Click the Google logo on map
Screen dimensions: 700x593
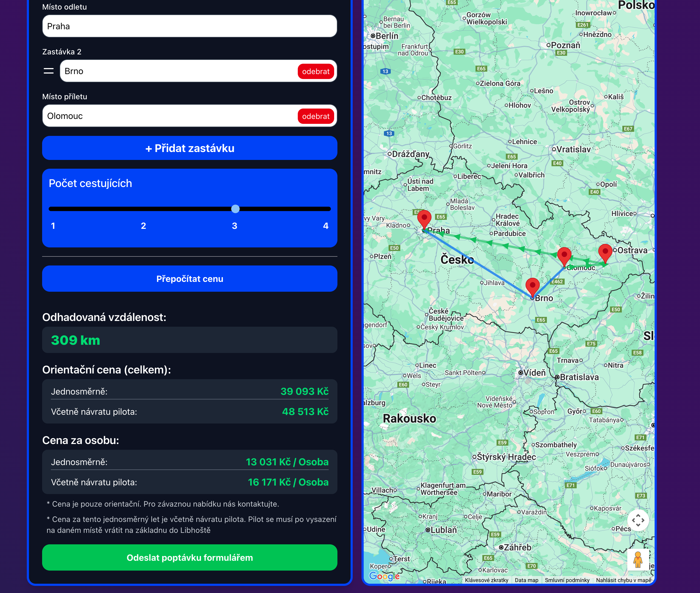[384, 576]
